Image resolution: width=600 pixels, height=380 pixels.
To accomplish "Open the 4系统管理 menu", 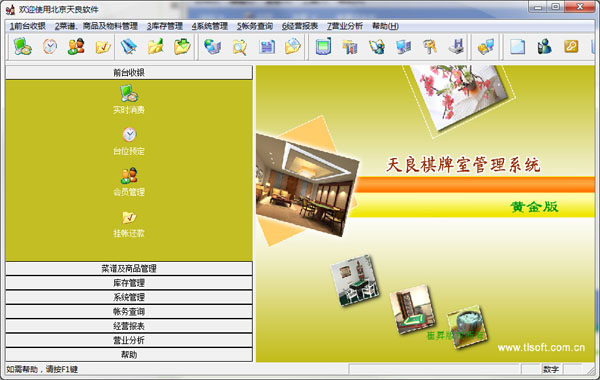I will (210, 26).
